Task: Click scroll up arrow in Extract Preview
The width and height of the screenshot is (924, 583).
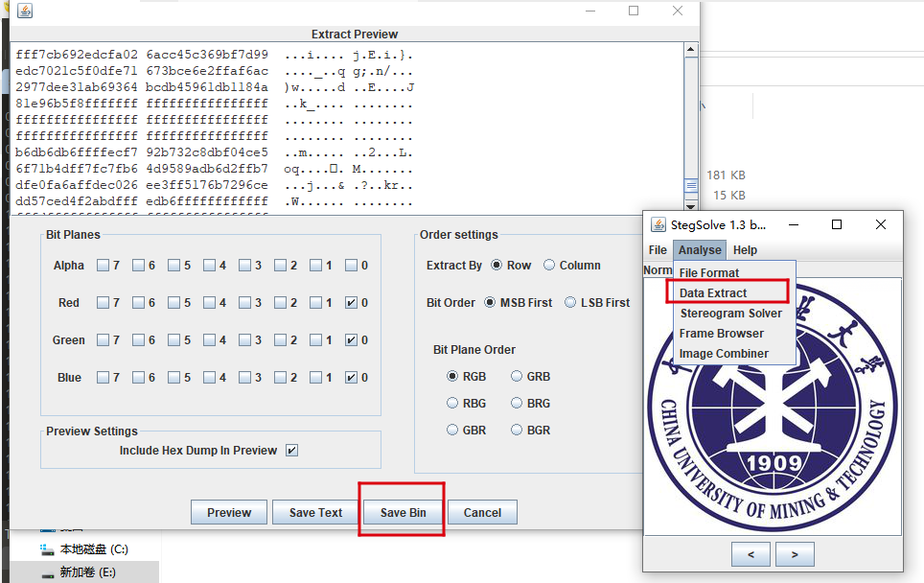Action: click(x=691, y=50)
